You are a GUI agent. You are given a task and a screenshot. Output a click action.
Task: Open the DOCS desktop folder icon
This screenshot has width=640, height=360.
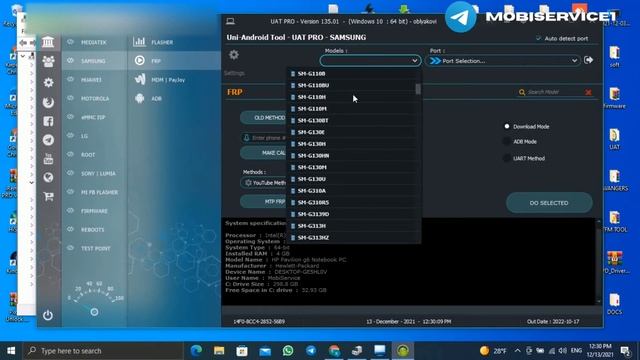coord(615,304)
